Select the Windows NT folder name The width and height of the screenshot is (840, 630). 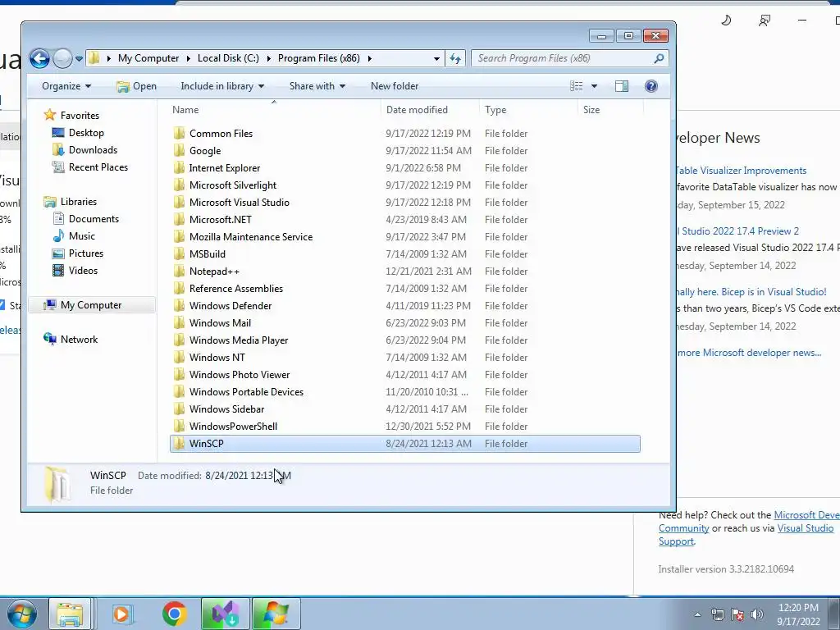click(217, 358)
